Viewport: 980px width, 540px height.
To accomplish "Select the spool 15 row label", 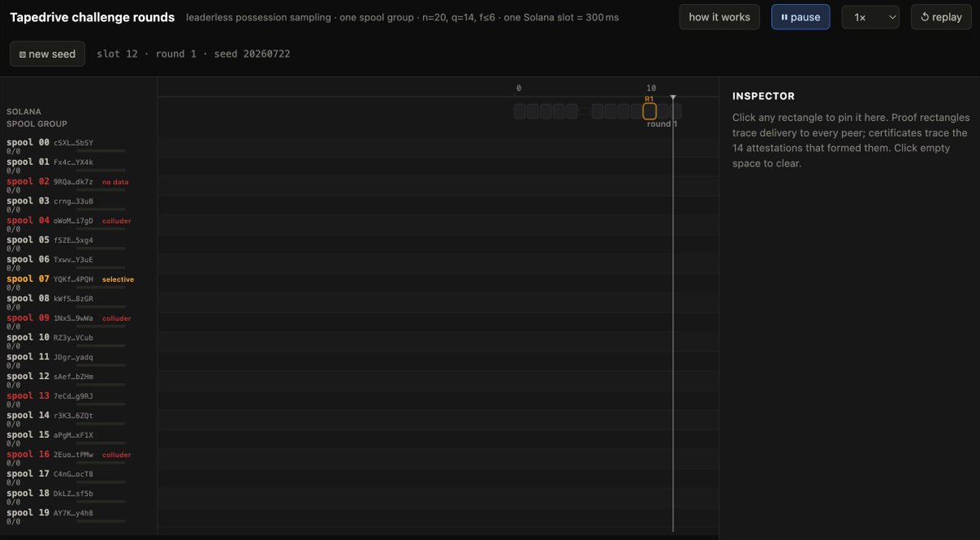I will tap(28, 435).
